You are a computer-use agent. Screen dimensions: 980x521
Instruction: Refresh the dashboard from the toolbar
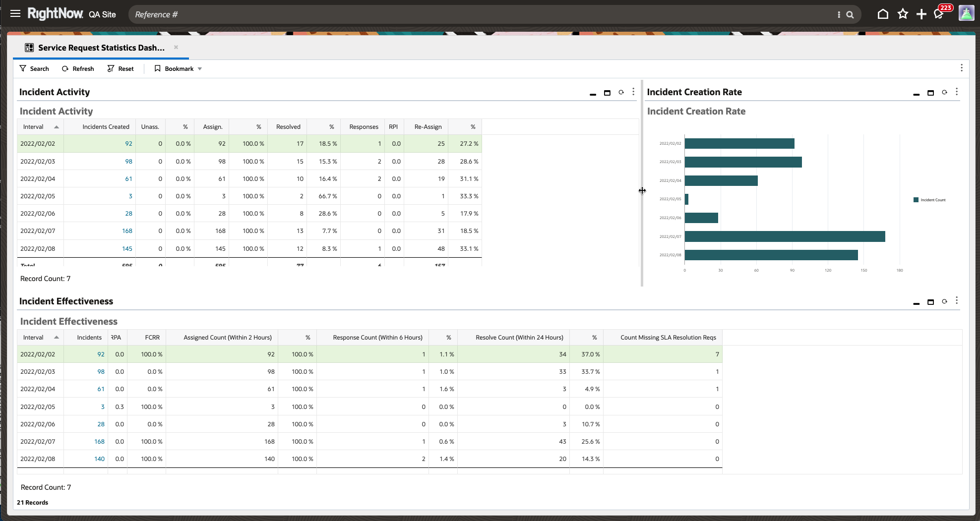(x=78, y=68)
